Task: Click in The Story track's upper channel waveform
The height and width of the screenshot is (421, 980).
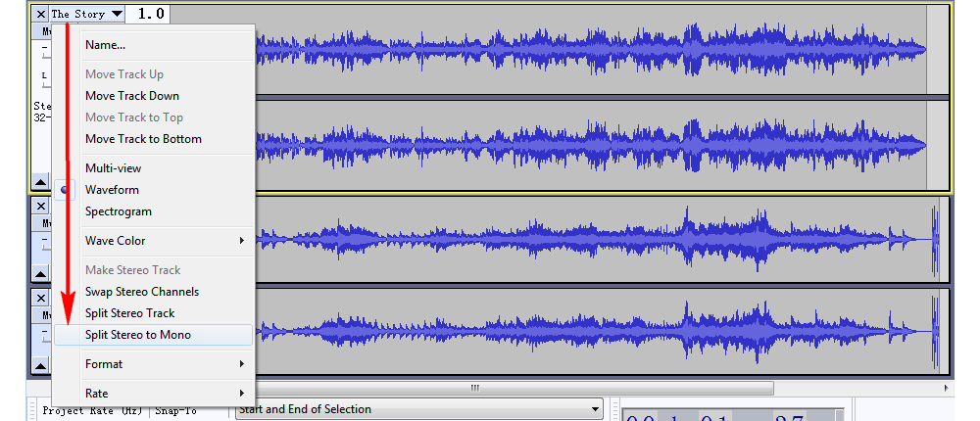Action: coord(591,51)
